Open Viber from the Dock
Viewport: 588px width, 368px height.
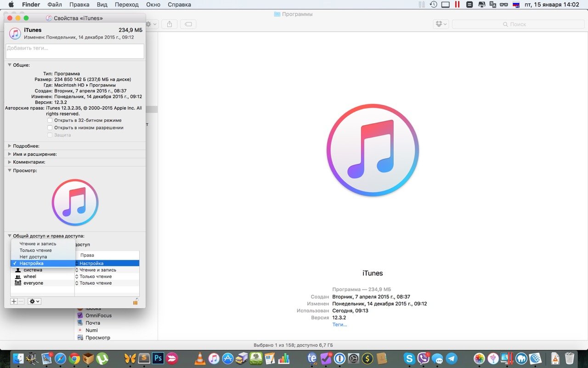[x=424, y=358]
